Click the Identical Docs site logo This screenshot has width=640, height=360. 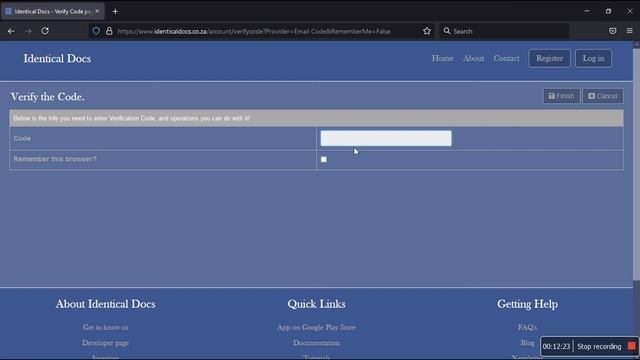[57, 58]
